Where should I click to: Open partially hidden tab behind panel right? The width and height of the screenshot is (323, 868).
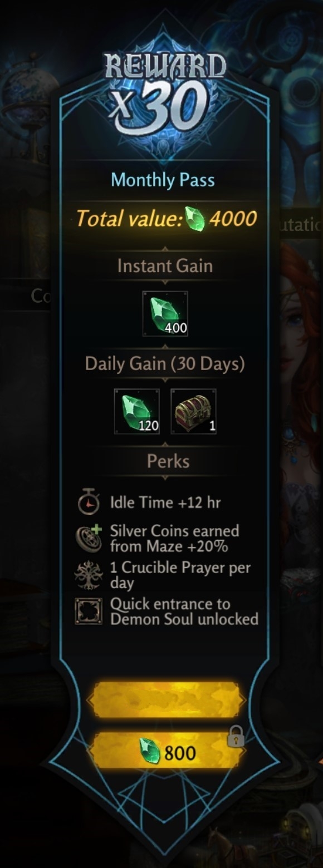(301, 224)
